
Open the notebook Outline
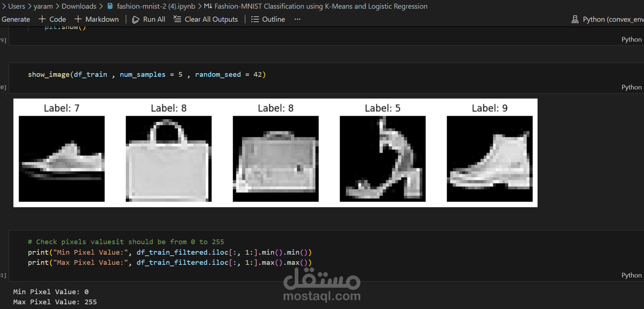pyautogui.click(x=268, y=19)
